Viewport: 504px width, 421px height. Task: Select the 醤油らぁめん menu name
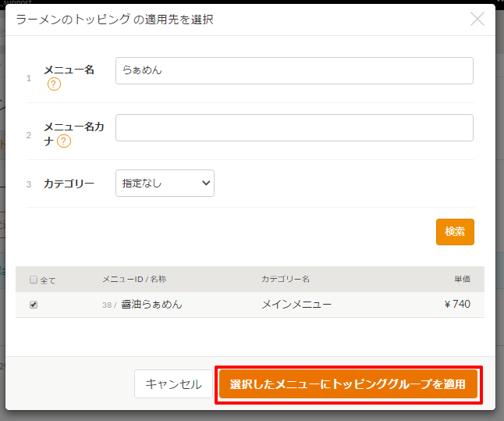tap(151, 305)
